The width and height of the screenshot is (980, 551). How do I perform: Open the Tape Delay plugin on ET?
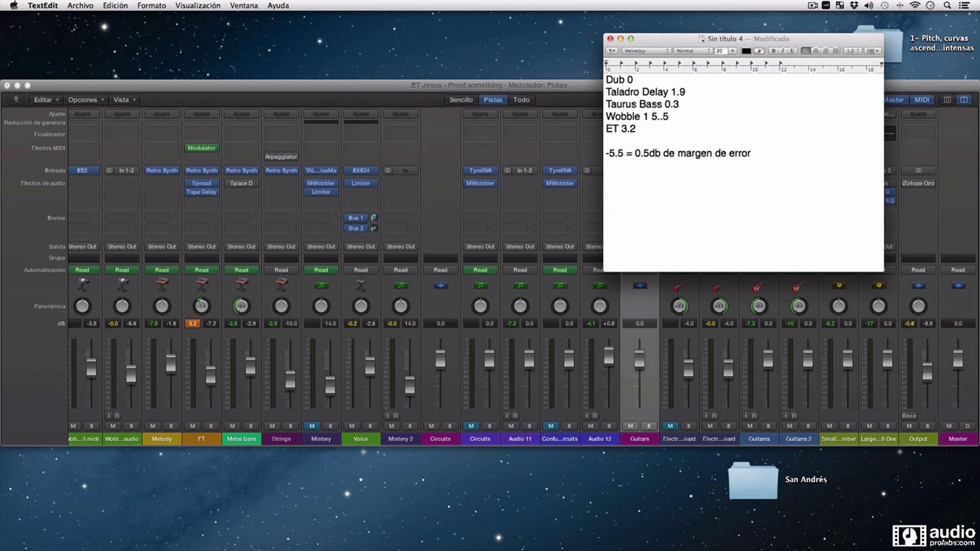click(201, 192)
